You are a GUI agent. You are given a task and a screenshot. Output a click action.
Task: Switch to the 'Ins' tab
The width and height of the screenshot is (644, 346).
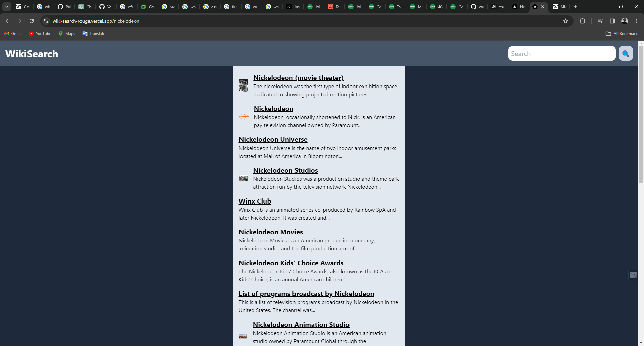pyautogui.click(x=293, y=7)
